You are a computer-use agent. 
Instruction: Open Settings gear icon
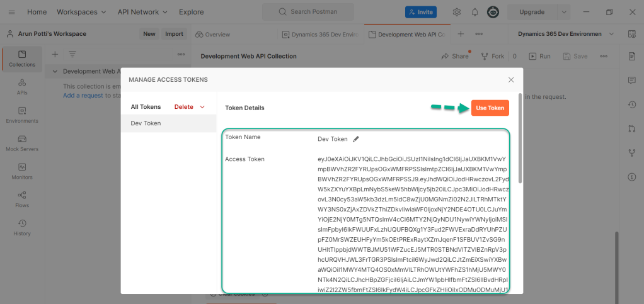(x=457, y=12)
